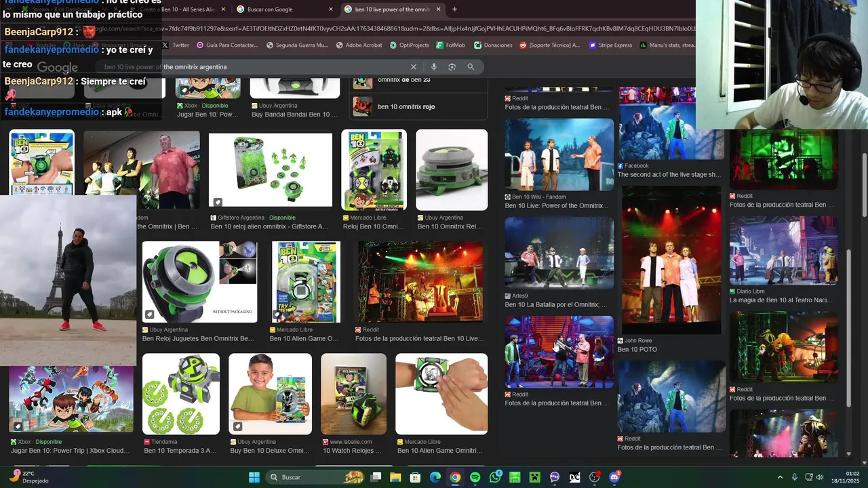The height and width of the screenshot is (488, 868).
Task: Open the weather widget showing 22°C
Action: point(30,476)
